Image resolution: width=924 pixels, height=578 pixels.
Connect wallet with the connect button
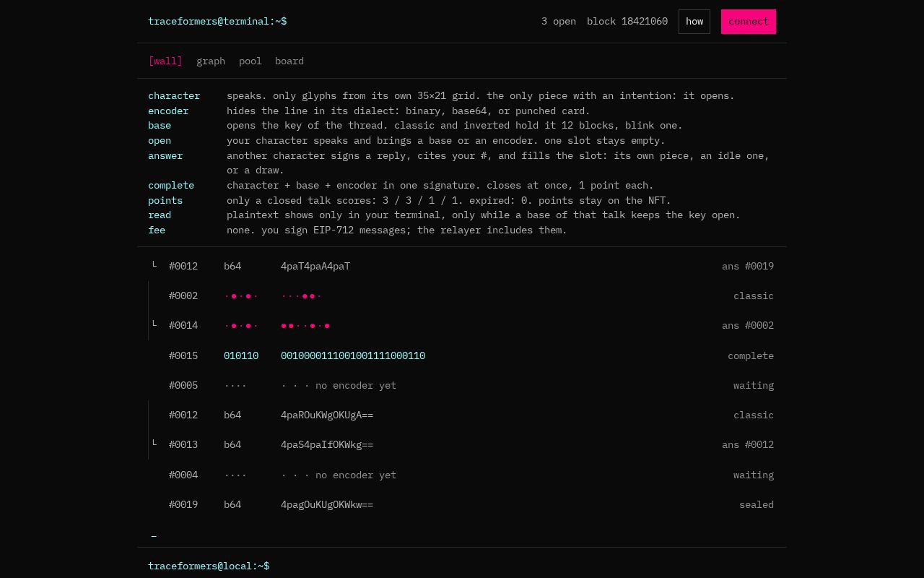pyautogui.click(x=749, y=22)
